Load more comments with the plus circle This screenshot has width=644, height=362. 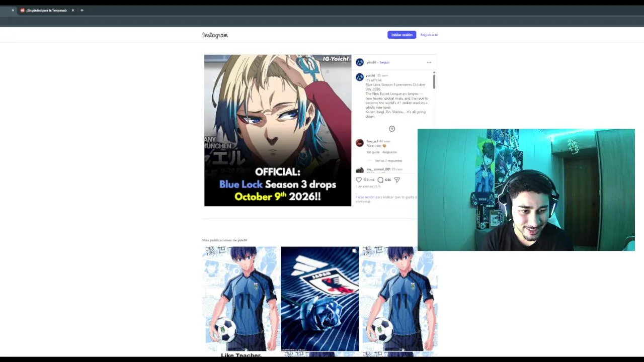[x=392, y=129]
